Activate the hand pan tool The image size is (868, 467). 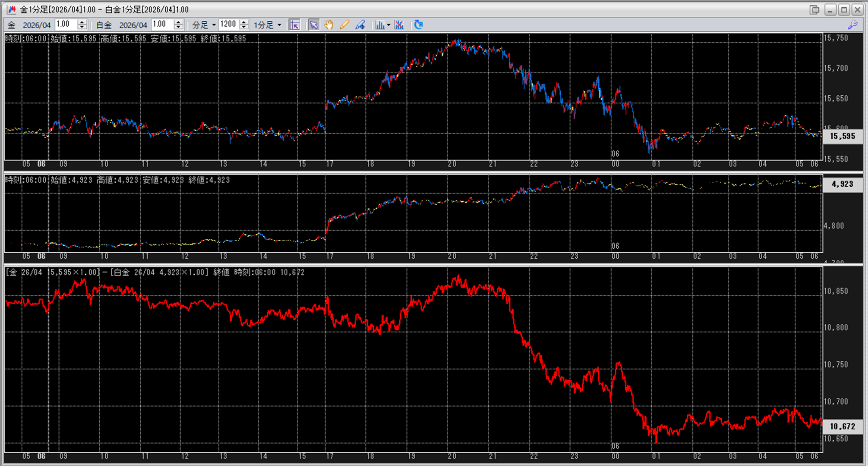[x=329, y=25]
